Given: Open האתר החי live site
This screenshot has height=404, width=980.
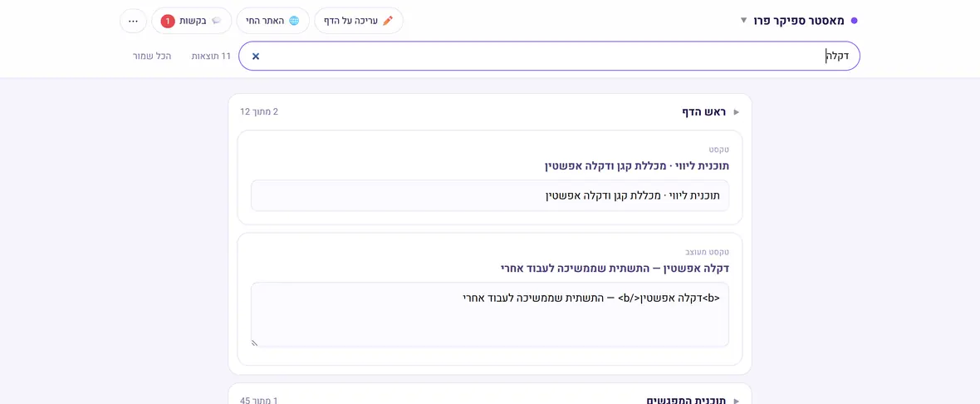Looking at the screenshot, I should pyautogui.click(x=273, y=21).
